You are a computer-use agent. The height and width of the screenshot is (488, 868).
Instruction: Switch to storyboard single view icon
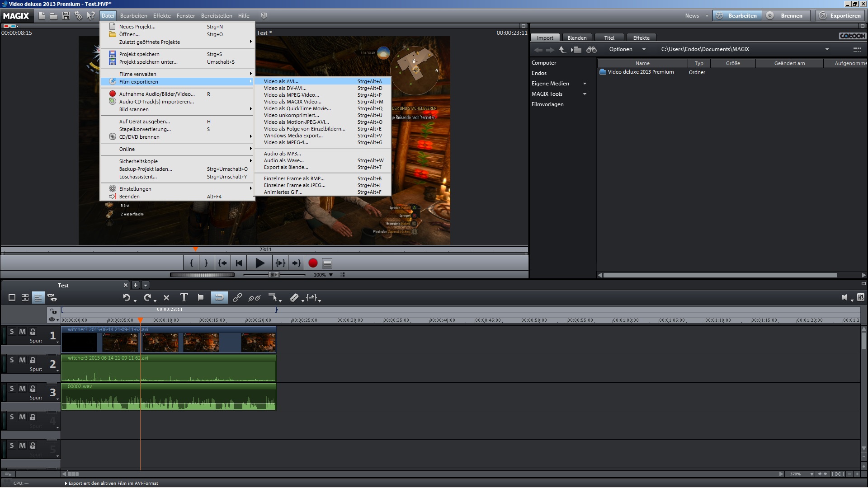point(12,298)
